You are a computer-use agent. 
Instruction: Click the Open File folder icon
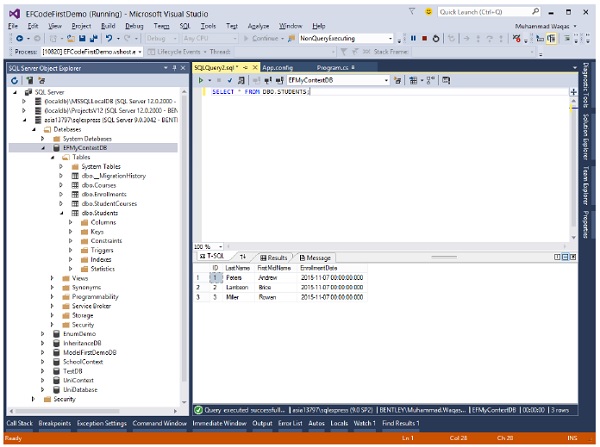click(70, 38)
